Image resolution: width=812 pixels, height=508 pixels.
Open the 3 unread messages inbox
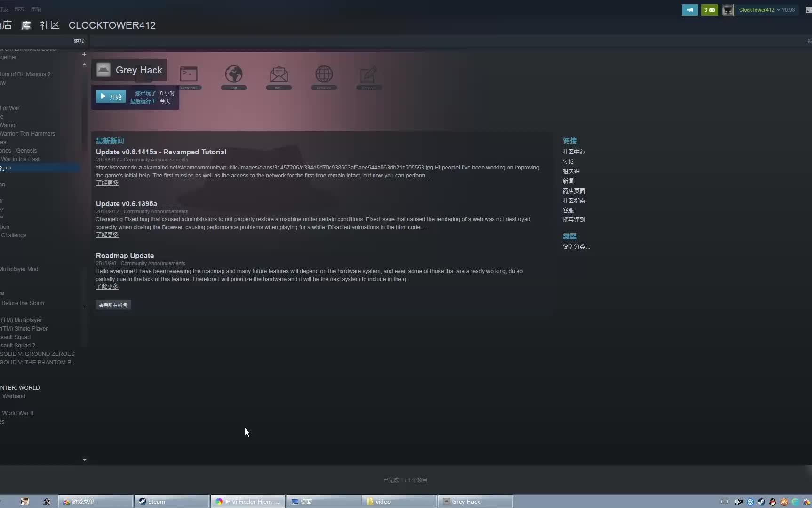tap(709, 10)
